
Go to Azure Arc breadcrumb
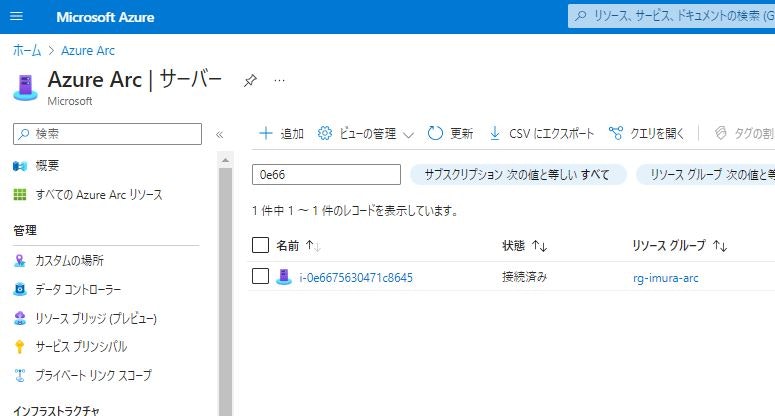pyautogui.click(x=87, y=50)
